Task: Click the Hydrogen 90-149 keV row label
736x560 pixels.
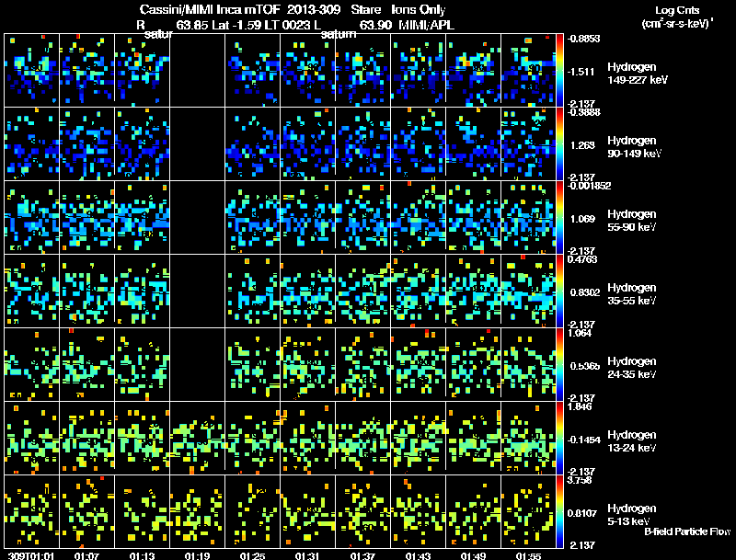Action: [x=634, y=147]
